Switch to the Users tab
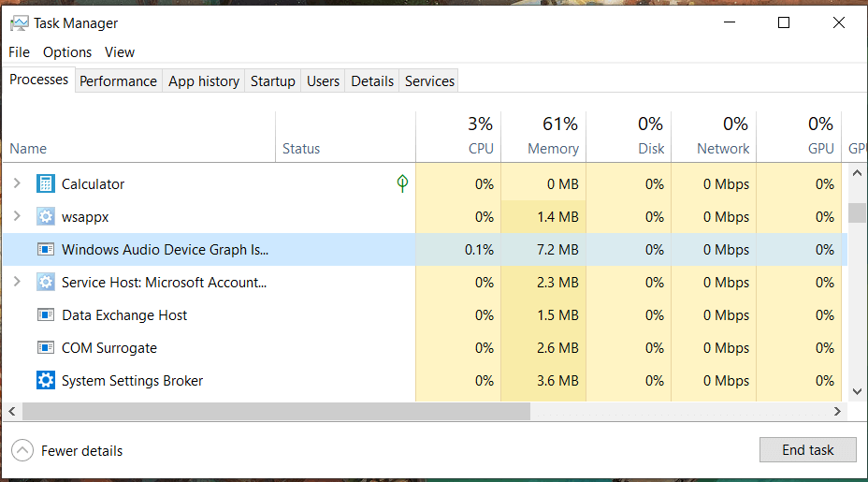868x482 pixels. tap(323, 80)
